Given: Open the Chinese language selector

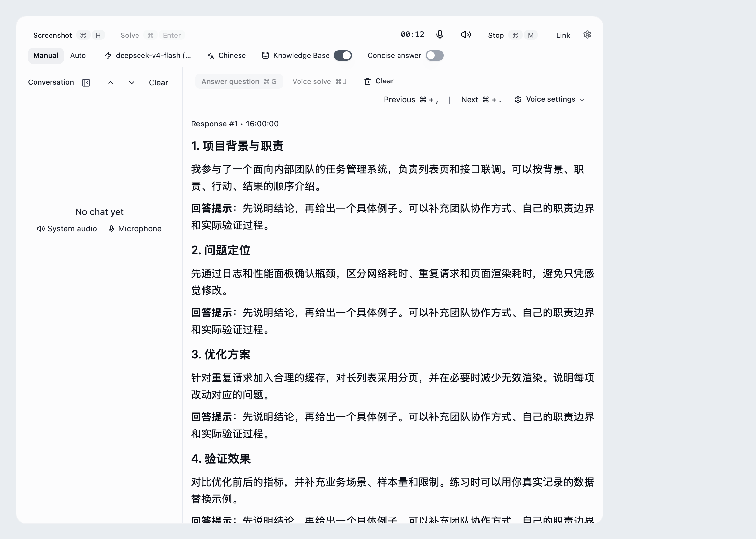Looking at the screenshot, I should tap(226, 55).
